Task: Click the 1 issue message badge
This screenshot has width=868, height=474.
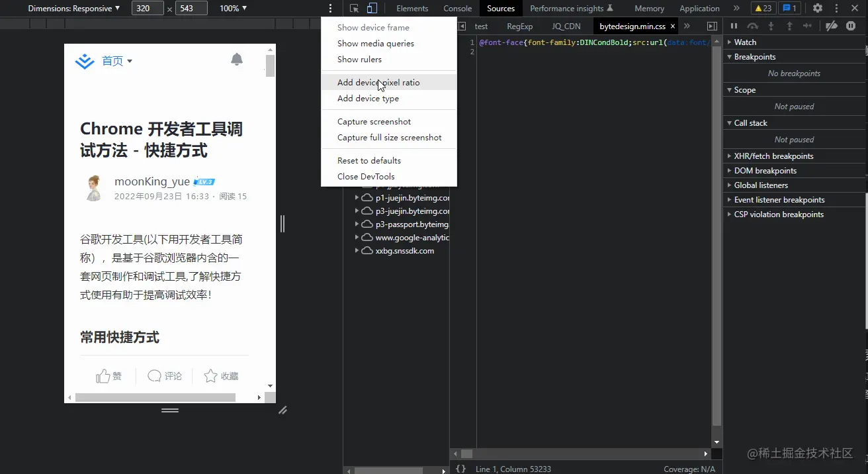Action: 789,9
